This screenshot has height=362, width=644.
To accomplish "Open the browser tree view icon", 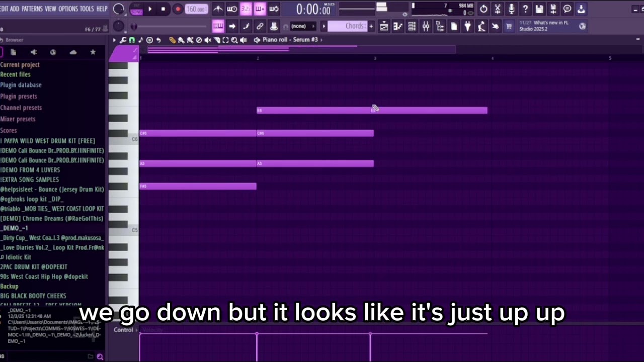I will pos(440,26).
